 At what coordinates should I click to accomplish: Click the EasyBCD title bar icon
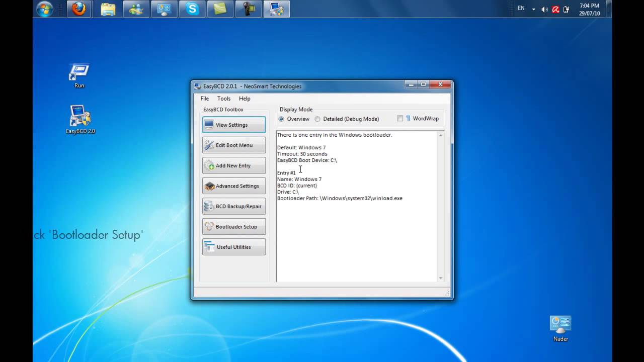pyautogui.click(x=198, y=86)
